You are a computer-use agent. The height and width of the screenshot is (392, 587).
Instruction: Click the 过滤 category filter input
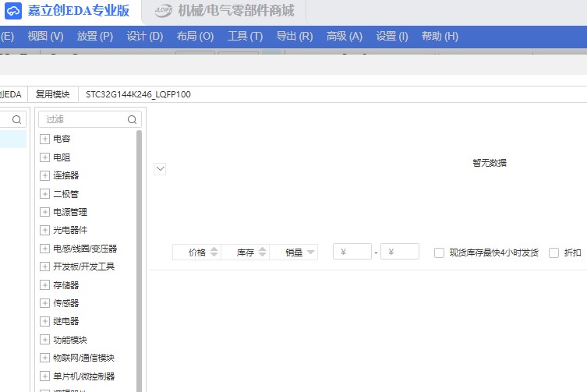[x=90, y=119]
